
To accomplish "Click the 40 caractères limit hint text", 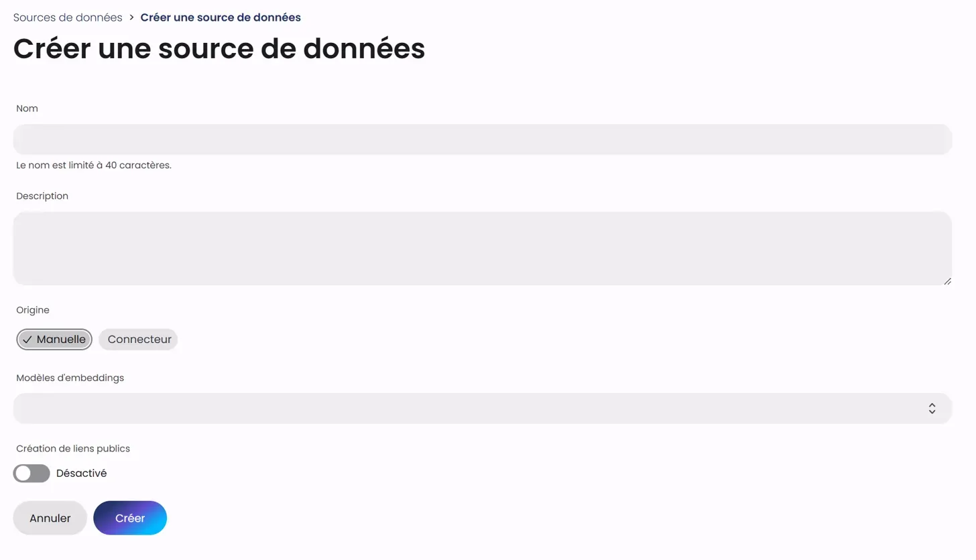I will [x=94, y=165].
